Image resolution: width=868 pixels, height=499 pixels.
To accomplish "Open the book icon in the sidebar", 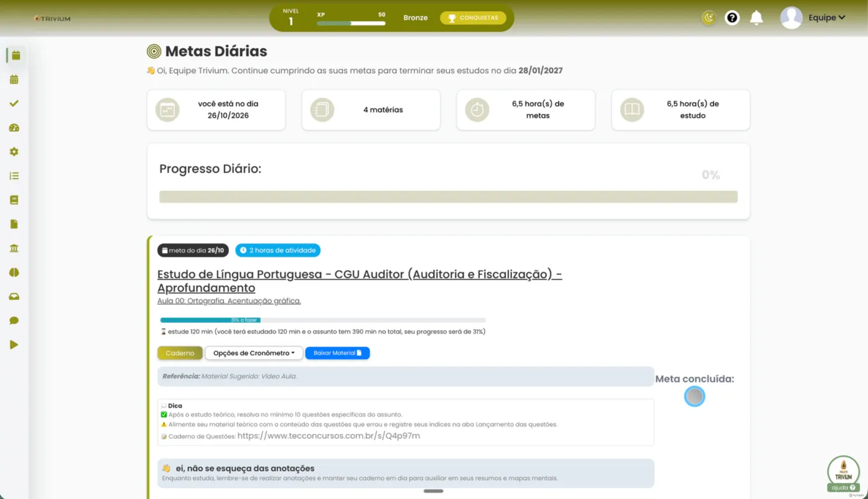I will coord(14,200).
